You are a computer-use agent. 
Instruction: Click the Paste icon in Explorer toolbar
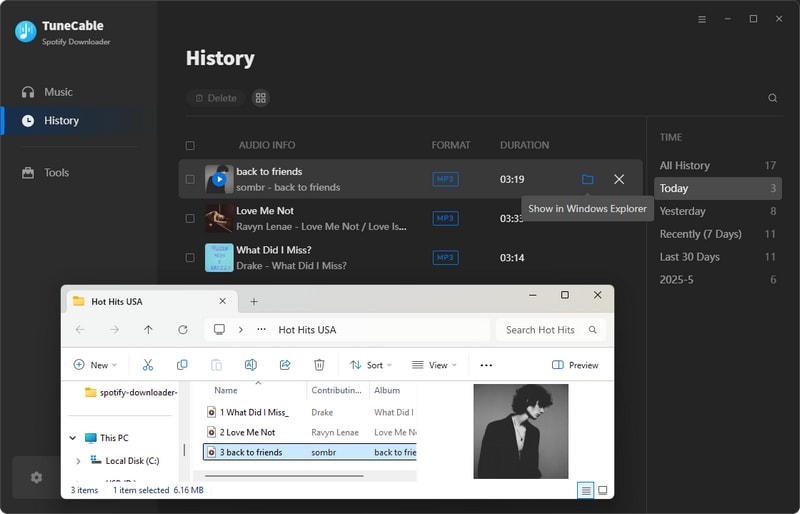[216, 365]
